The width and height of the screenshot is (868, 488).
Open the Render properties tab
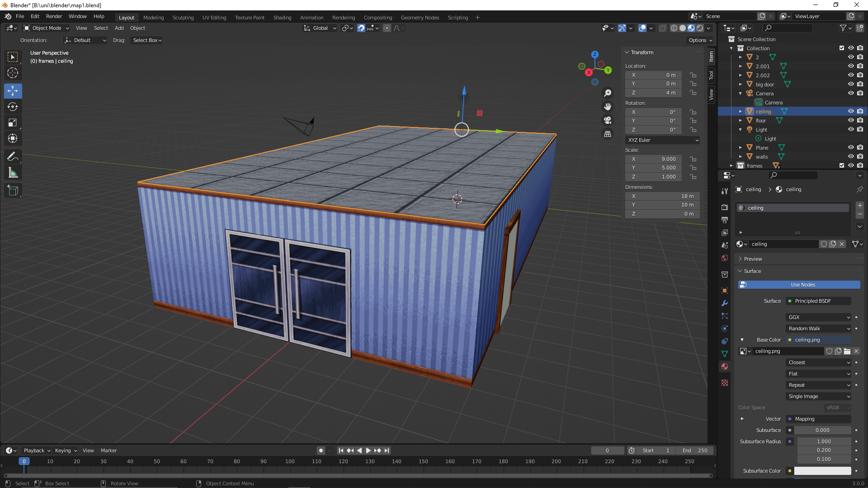(725, 207)
